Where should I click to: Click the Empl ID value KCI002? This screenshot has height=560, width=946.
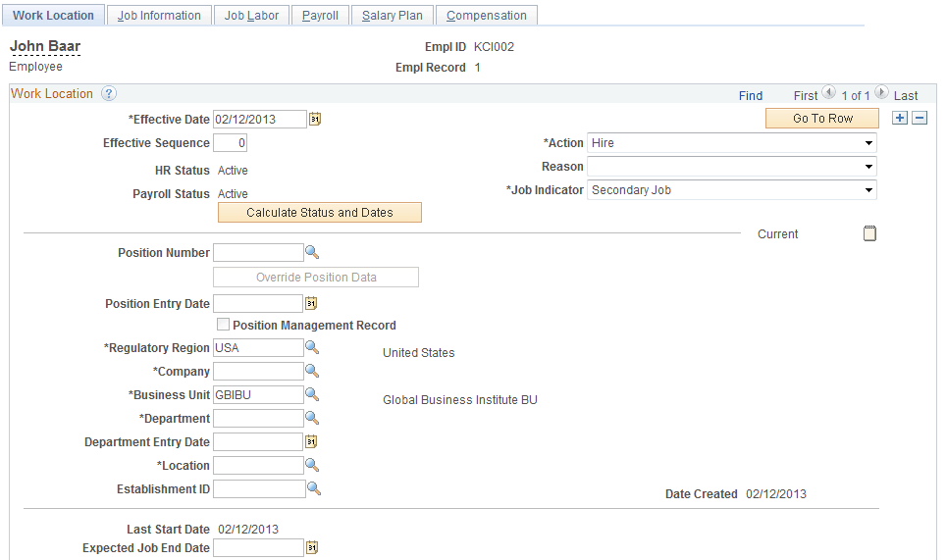495,47
